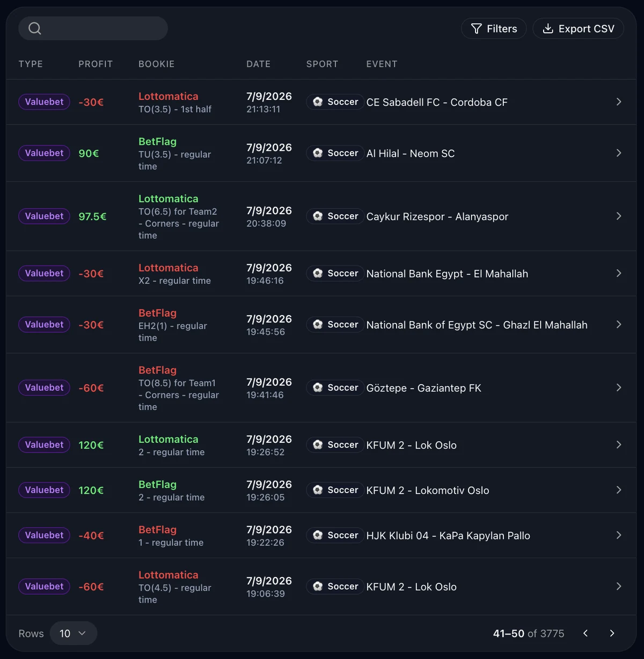This screenshot has height=659, width=644.
Task: Open the Rows per page dropdown
Action: tap(74, 633)
